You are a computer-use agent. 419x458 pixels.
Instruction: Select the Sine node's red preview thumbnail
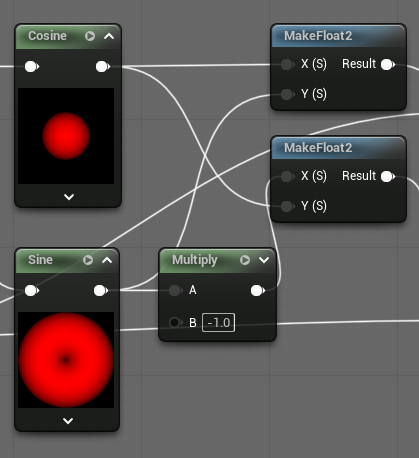coord(66,360)
